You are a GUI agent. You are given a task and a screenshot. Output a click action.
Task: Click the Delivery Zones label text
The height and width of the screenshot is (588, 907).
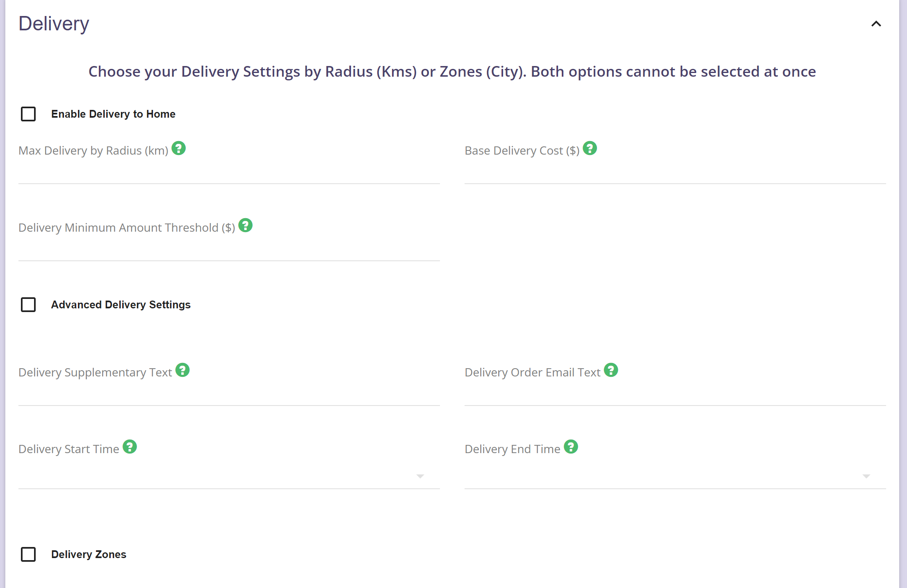coord(89,554)
